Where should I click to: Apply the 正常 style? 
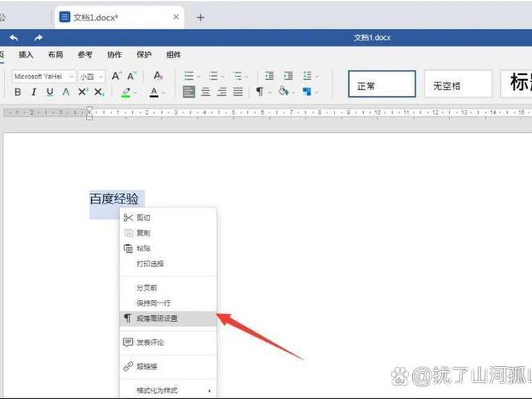(x=382, y=84)
